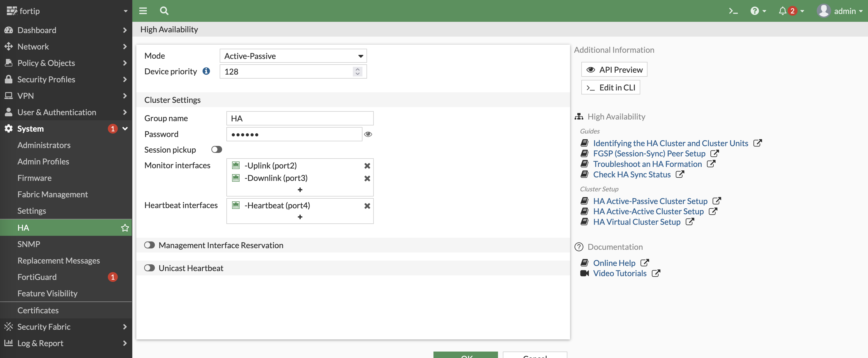The width and height of the screenshot is (868, 358).
Task: Open SNMP in the System submenu
Action: 29,244
